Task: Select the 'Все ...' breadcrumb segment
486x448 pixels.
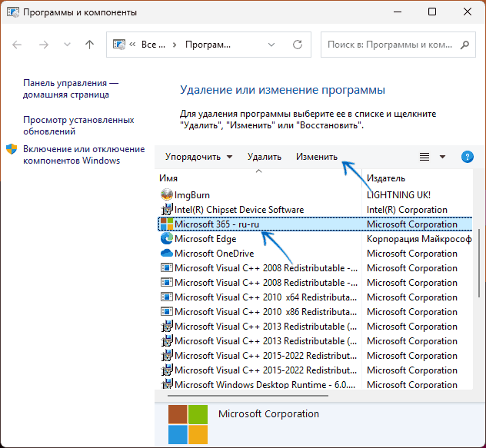Action: click(153, 45)
